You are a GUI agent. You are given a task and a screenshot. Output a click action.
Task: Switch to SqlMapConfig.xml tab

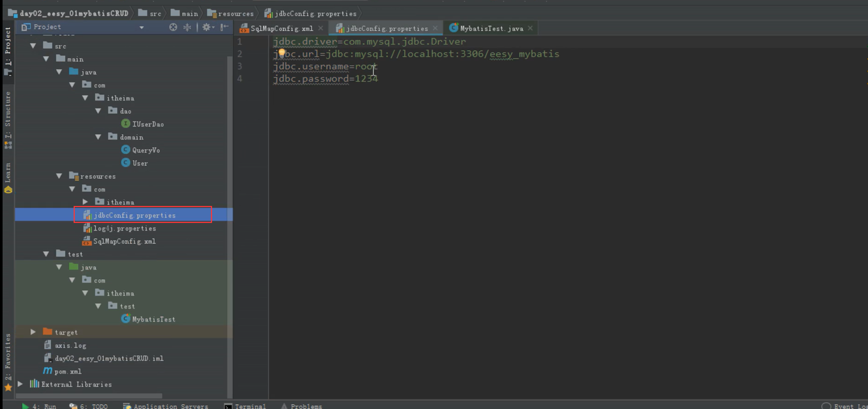click(x=281, y=28)
